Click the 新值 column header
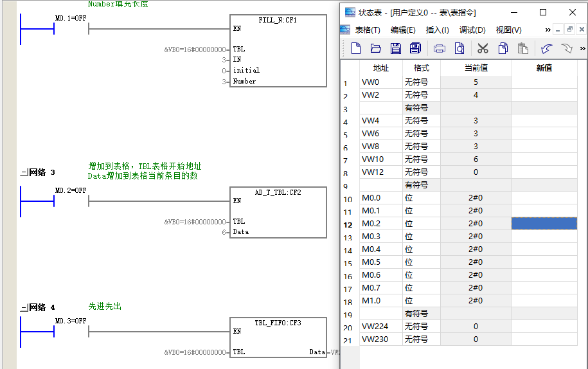 544,68
